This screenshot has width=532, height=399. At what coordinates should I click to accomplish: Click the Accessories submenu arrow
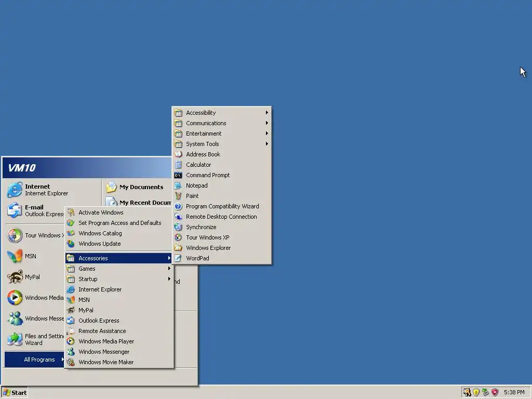pyautogui.click(x=169, y=258)
